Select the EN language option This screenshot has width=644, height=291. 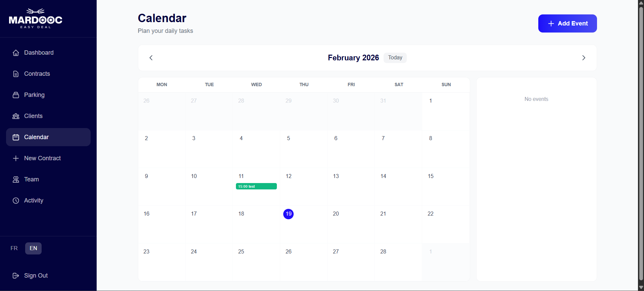pos(33,248)
